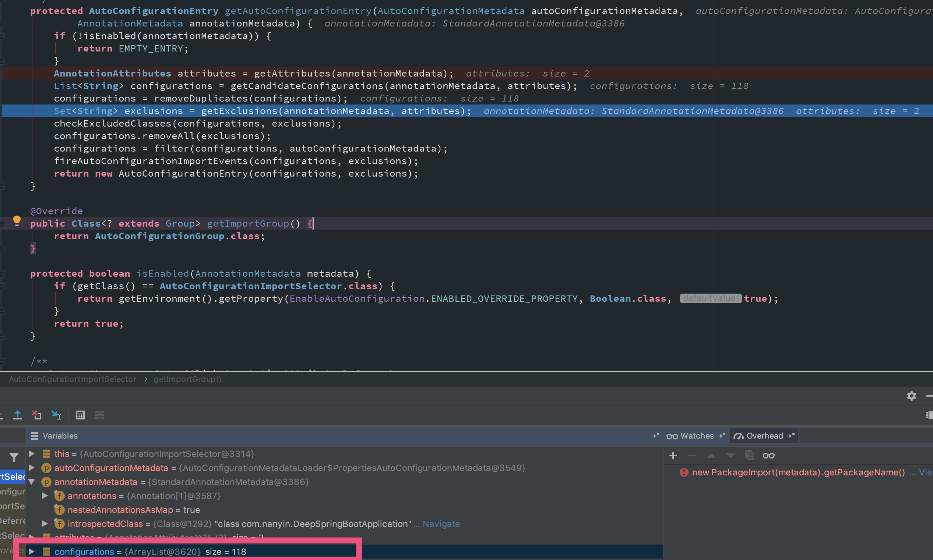Click Run to Cursor icon
This screenshot has height=560, width=933.
[56, 415]
